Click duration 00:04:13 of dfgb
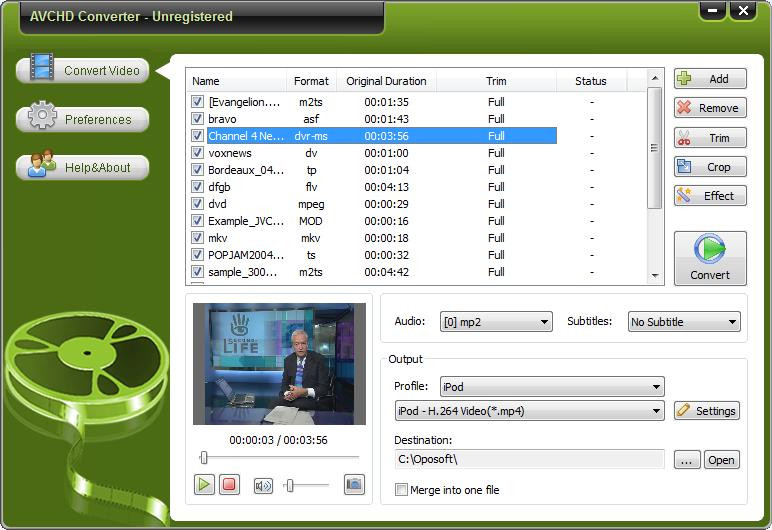772x530 pixels. [386, 187]
